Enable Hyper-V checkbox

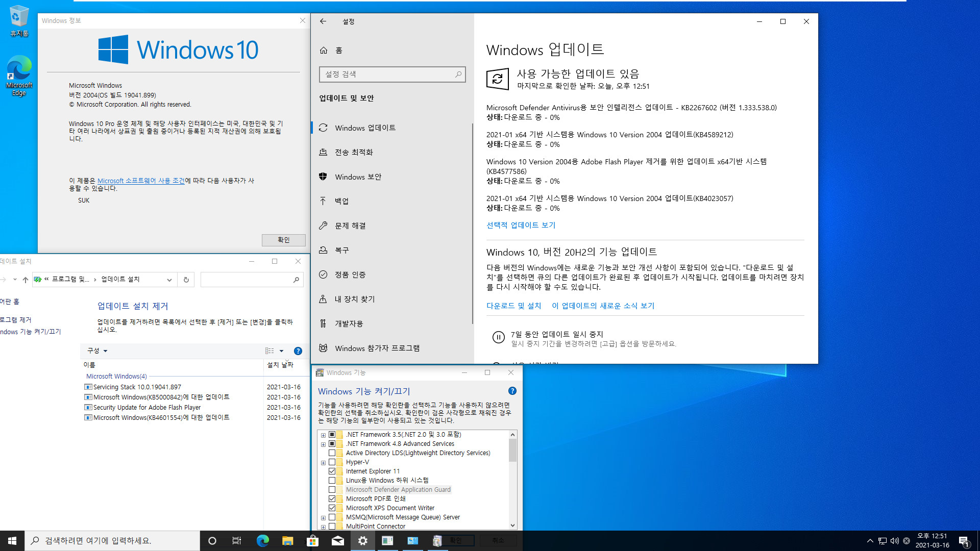(x=332, y=462)
